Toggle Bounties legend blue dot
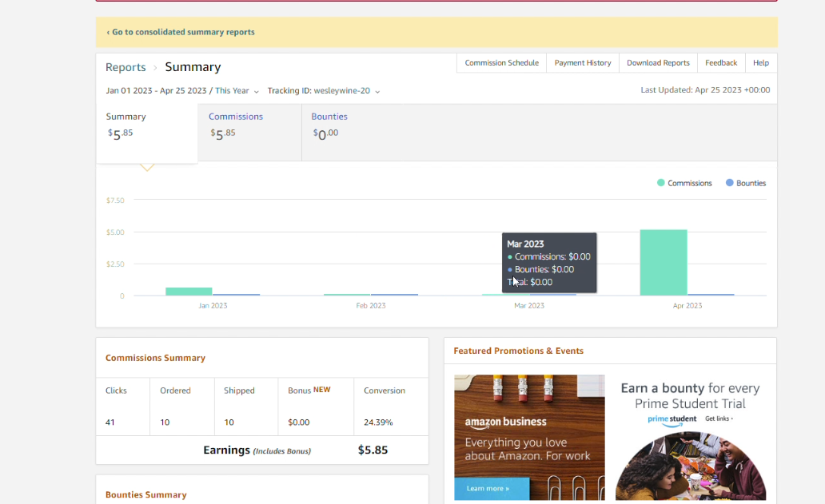This screenshot has height=504, width=825. click(729, 182)
